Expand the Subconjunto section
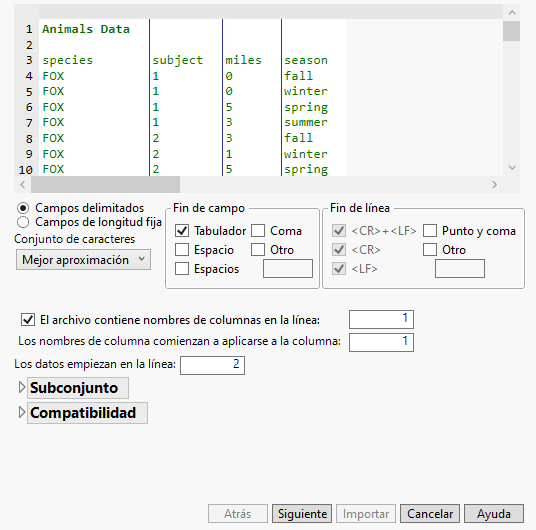The width and height of the screenshot is (536, 530). point(22,388)
